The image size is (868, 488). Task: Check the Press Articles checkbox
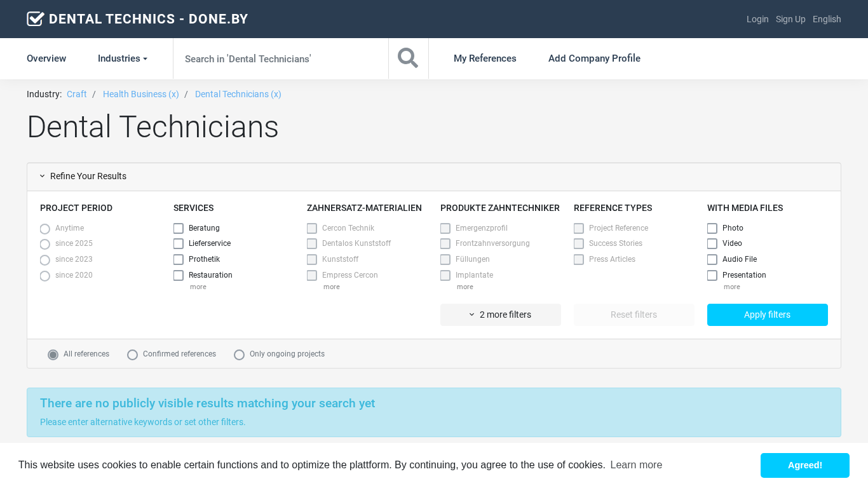click(579, 259)
